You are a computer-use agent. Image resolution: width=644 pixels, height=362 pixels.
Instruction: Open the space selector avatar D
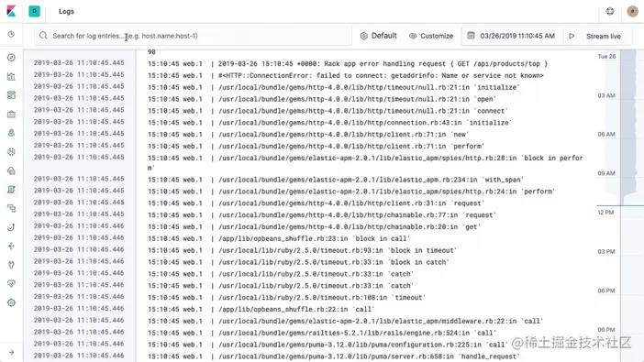pyautogui.click(x=34, y=11)
